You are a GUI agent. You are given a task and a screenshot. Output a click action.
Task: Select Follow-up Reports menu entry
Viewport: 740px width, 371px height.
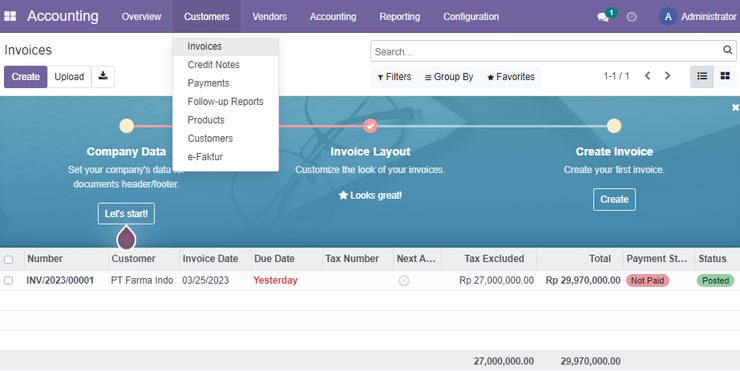pos(226,101)
